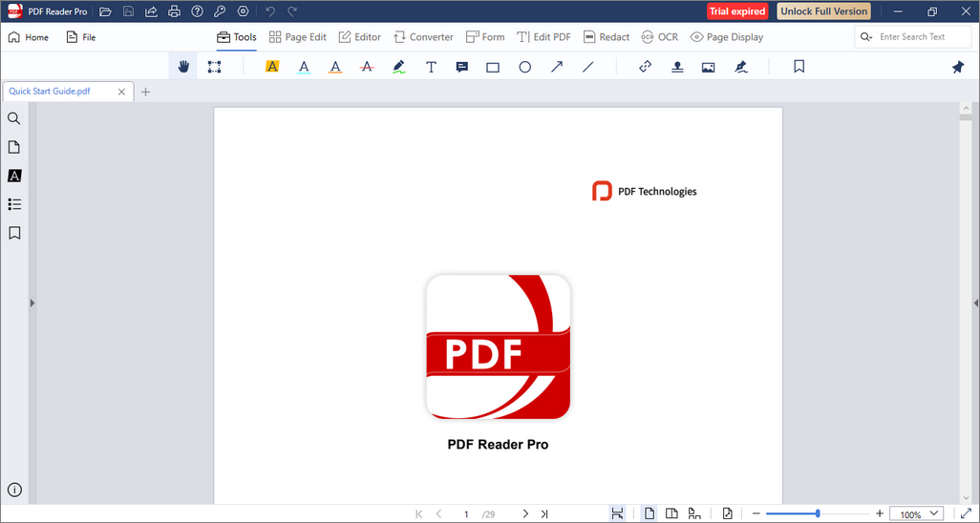Viewport: 980px width, 523px height.
Task: Expand the right side panel arrow
Action: click(x=976, y=303)
